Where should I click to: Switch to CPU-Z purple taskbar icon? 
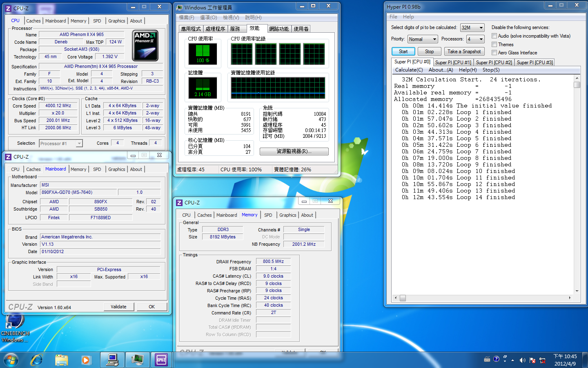pyautogui.click(x=162, y=360)
